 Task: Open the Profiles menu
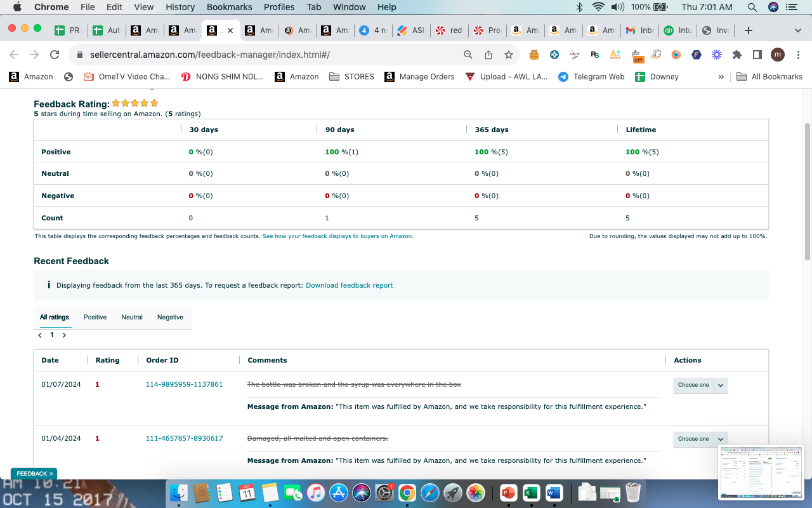click(x=280, y=7)
